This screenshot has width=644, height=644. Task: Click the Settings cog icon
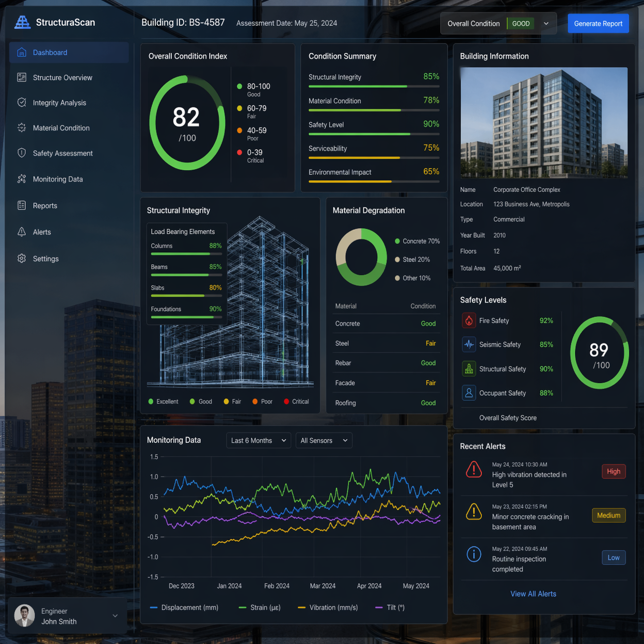click(x=22, y=259)
